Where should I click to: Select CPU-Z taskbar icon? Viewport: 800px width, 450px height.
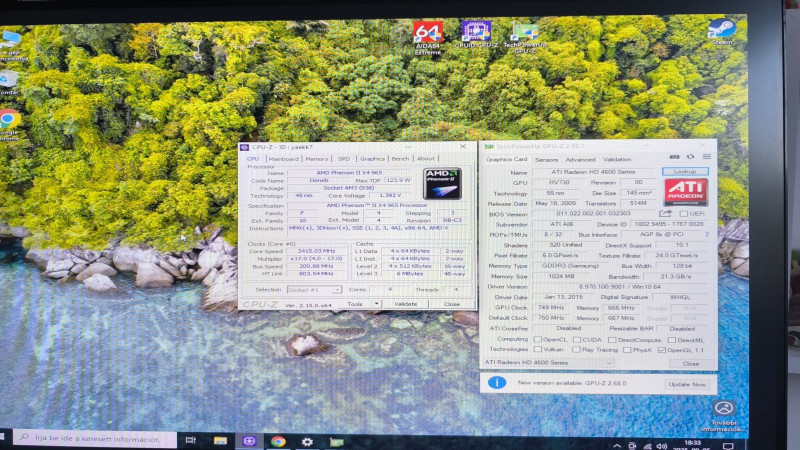249,441
